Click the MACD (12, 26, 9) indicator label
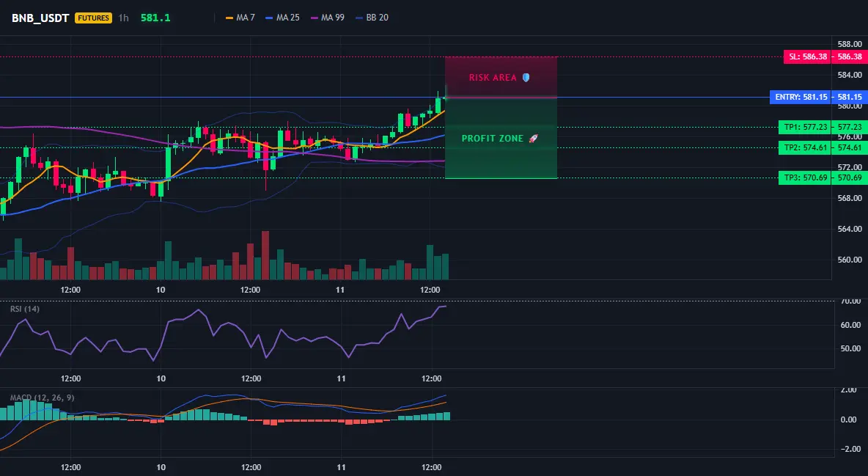 [x=42, y=398]
